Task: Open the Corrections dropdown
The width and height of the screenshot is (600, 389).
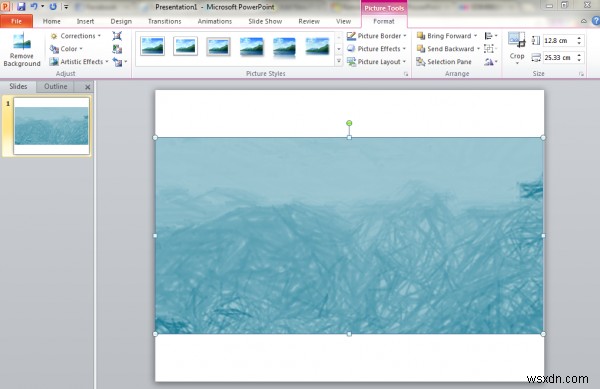Action: click(76, 36)
